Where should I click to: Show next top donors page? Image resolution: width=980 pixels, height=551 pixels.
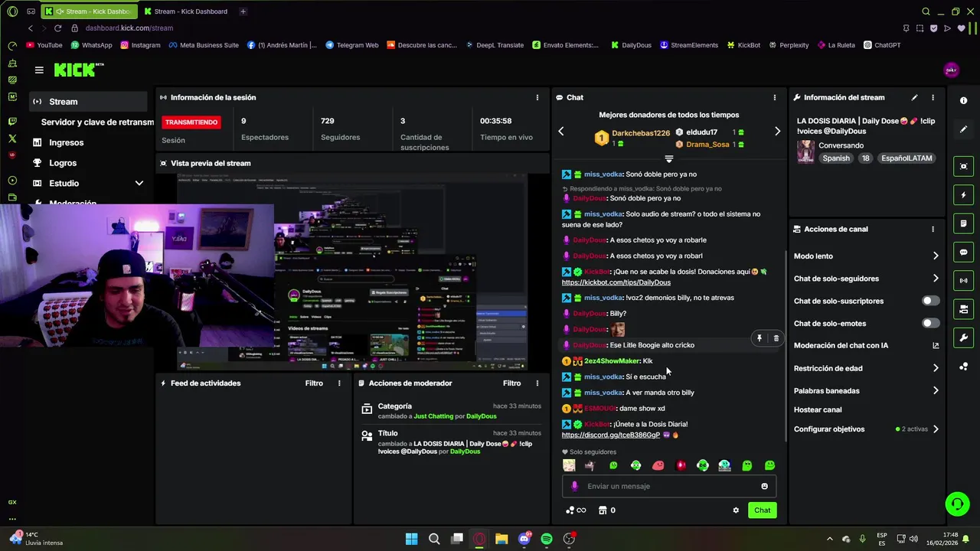pyautogui.click(x=777, y=131)
